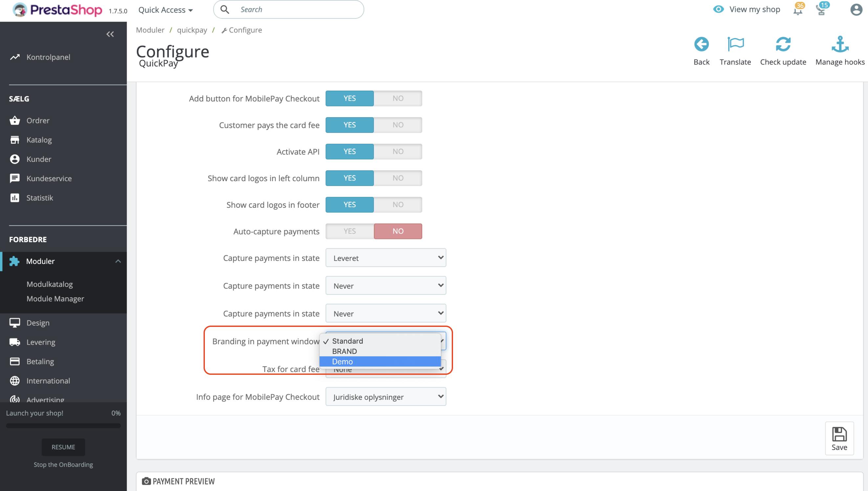
Task: Set Show card logos in left column to NO
Action: pos(398,178)
